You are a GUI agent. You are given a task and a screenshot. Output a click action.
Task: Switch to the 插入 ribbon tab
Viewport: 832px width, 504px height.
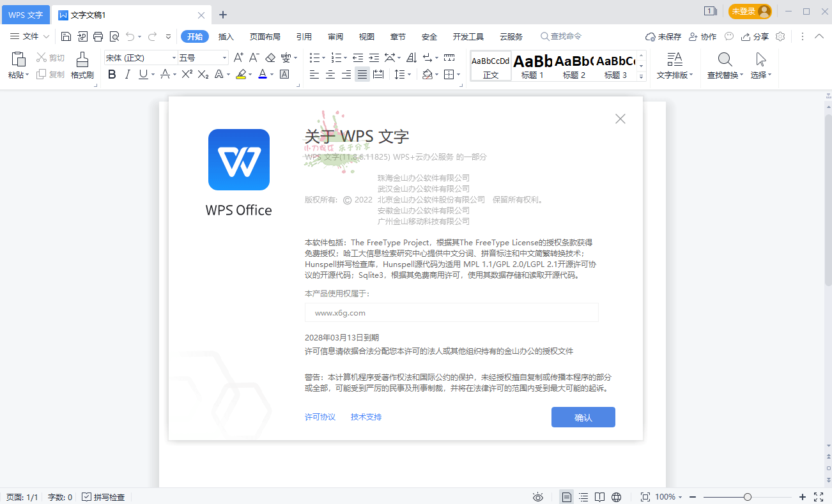click(x=226, y=36)
